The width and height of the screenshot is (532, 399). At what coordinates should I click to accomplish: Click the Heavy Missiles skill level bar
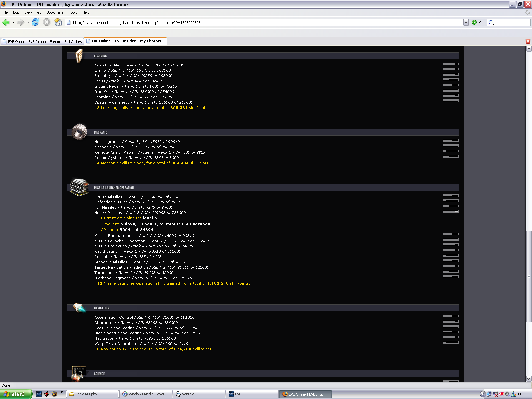pos(451,211)
